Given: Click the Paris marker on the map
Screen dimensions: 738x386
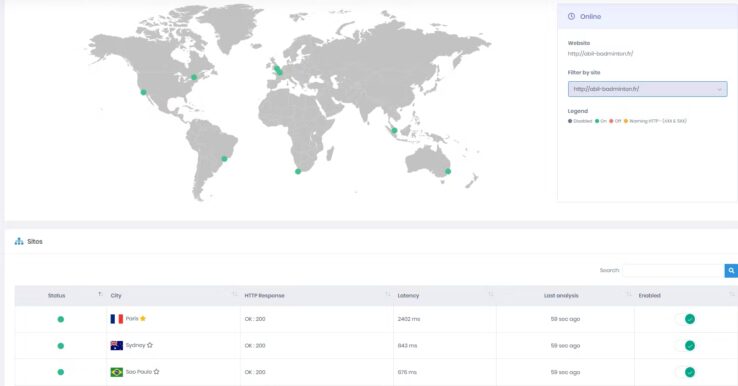Looking at the screenshot, I should [280, 72].
